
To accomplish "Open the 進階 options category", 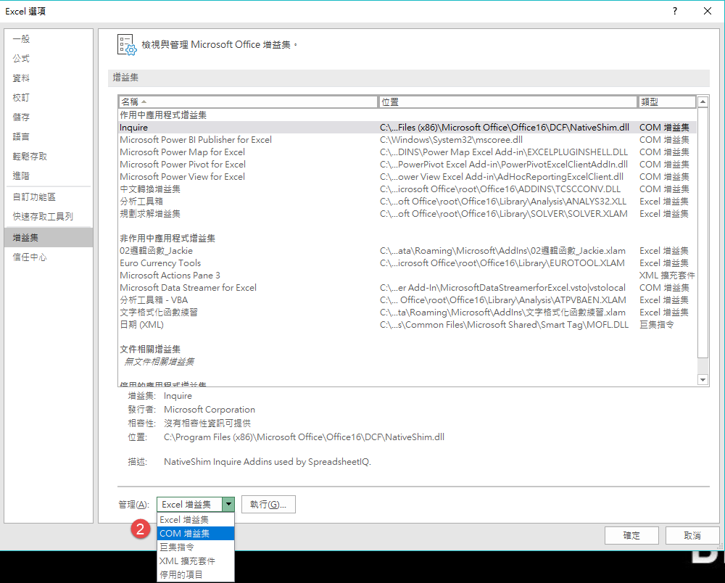I will [49, 176].
